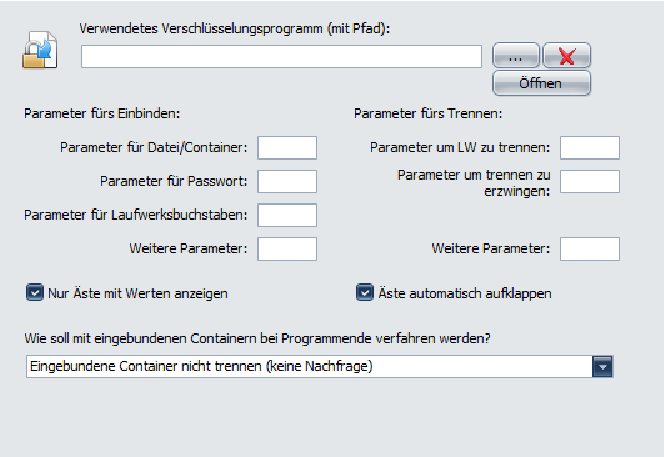The height and width of the screenshot is (457, 664).
Task: Click the 'Nur Äste mit Werten anzeigen' label
Action: click(x=138, y=294)
